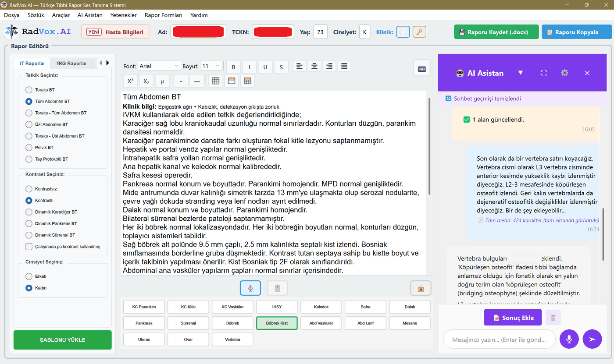Send the AI chat message arrow
This screenshot has height=364, width=614.
592,339
